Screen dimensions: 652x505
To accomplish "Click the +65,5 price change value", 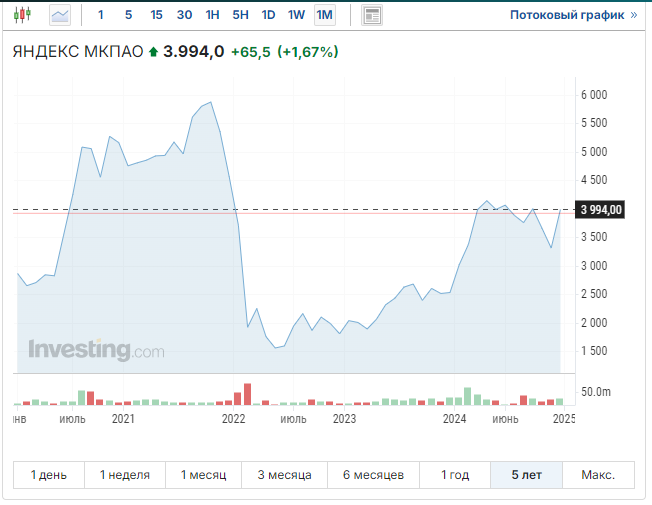I will (251, 52).
